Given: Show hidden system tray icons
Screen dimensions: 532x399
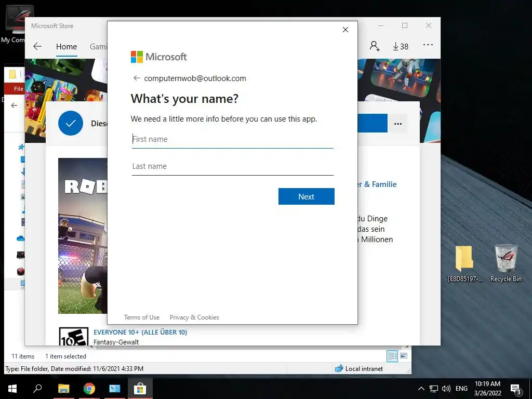Looking at the screenshot, I should click(x=421, y=389).
